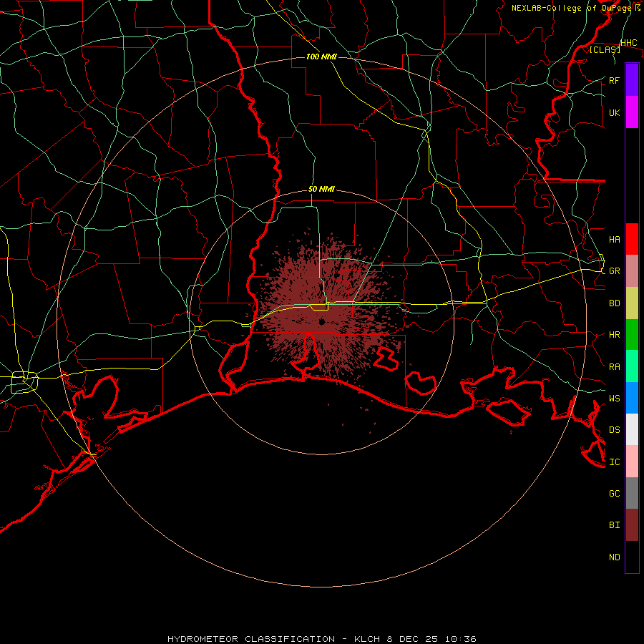The width and height of the screenshot is (644, 644).
Task: Click the ND legend label
Action: [614, 557]
